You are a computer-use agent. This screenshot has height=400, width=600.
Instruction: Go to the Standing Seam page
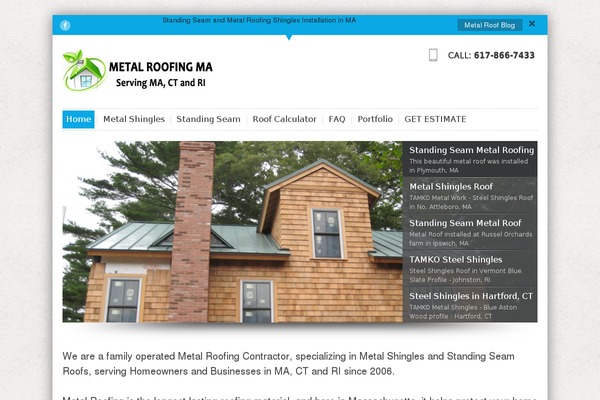tap(208, 119)
